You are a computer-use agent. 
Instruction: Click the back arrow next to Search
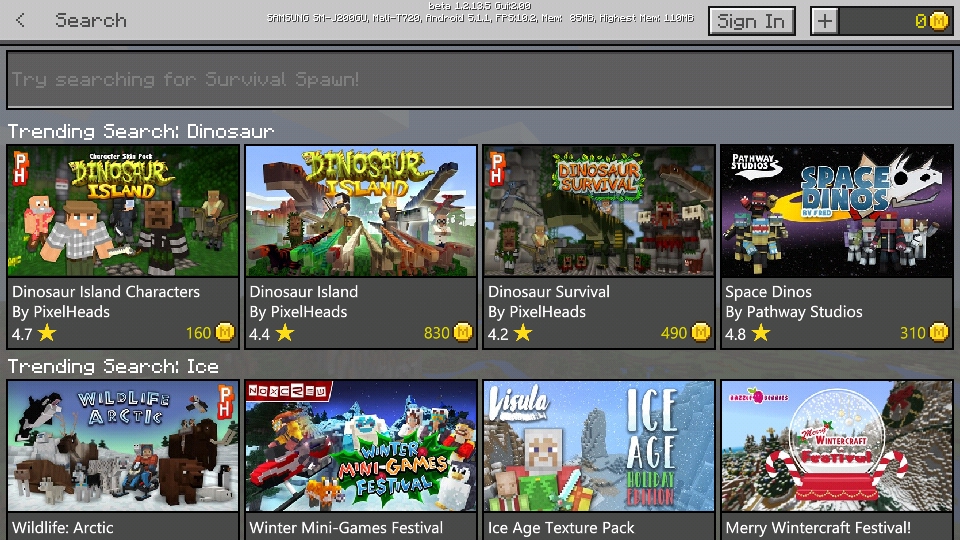pos(21,21)
